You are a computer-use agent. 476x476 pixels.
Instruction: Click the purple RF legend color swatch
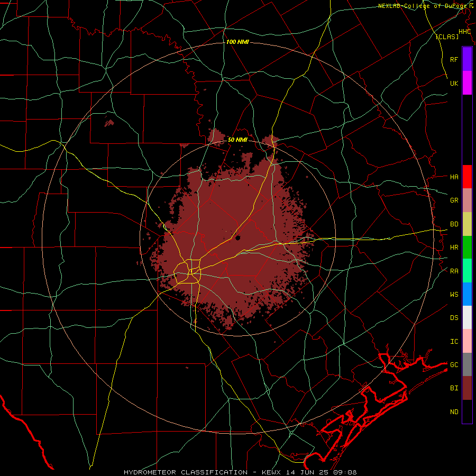(x=467, y=59)
